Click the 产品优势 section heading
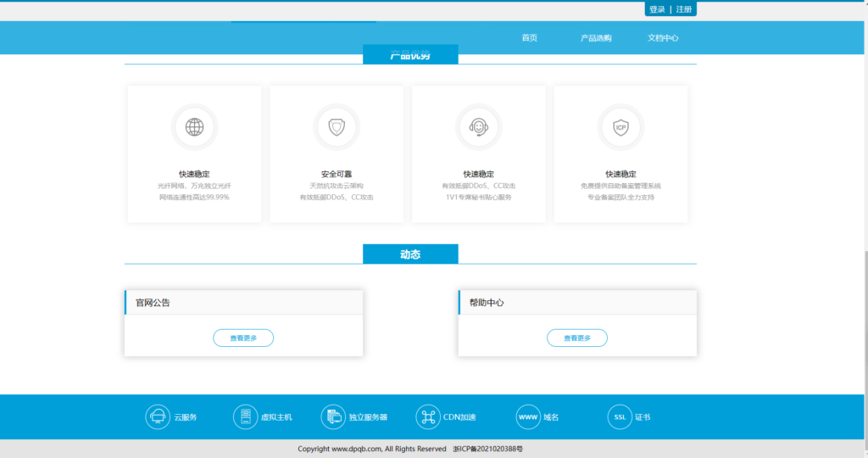Image resolution: width=868 pixels, height=458 pixels. pyautogui.click(x=410, y=55)
